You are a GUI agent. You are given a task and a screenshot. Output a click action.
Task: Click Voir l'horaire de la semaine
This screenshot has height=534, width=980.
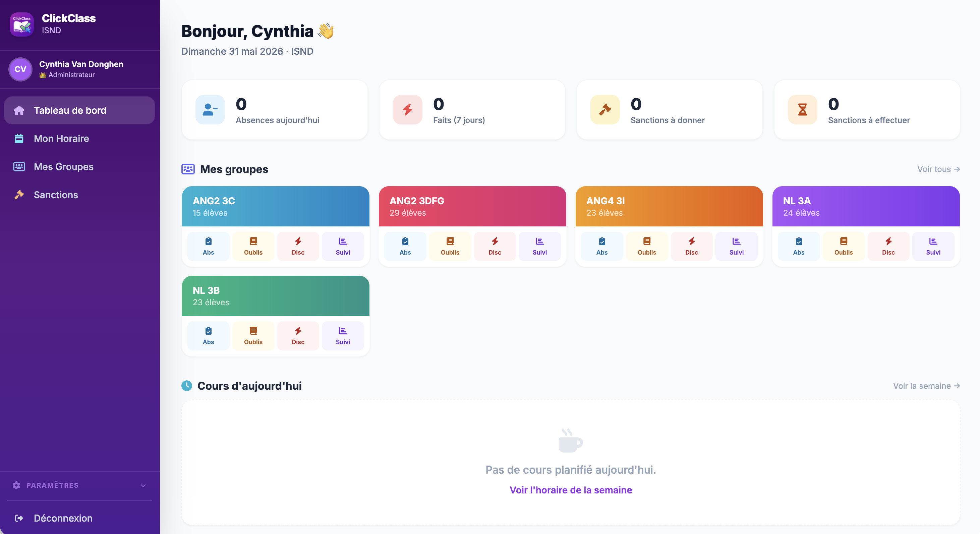(x=571, y=490)
